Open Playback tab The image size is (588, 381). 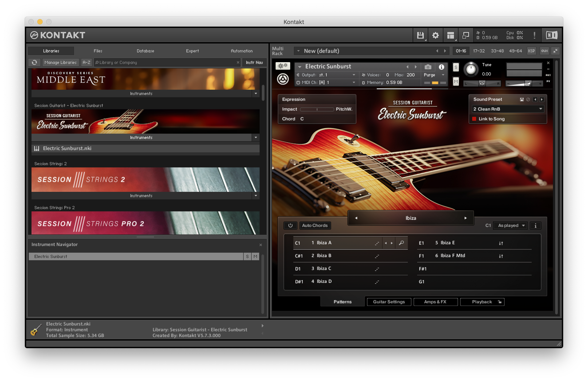pos(482,302)
